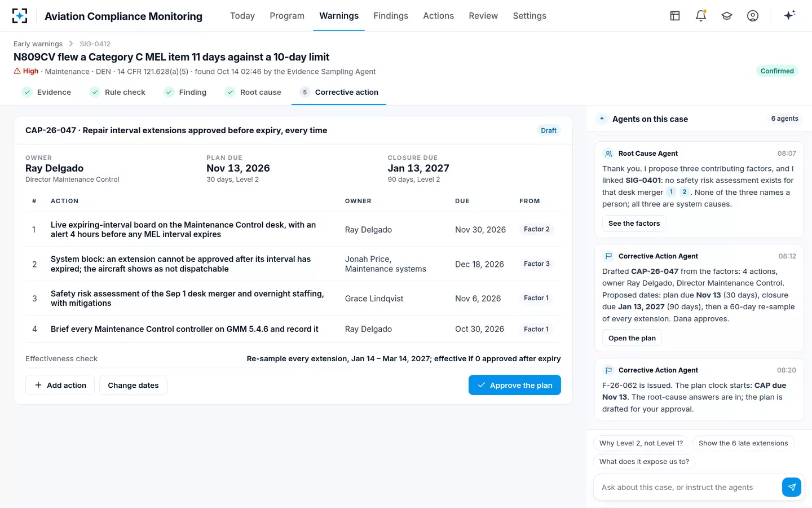Open the Review navigation tab
The width and height of the screenshot is (812, 508).
483,16
